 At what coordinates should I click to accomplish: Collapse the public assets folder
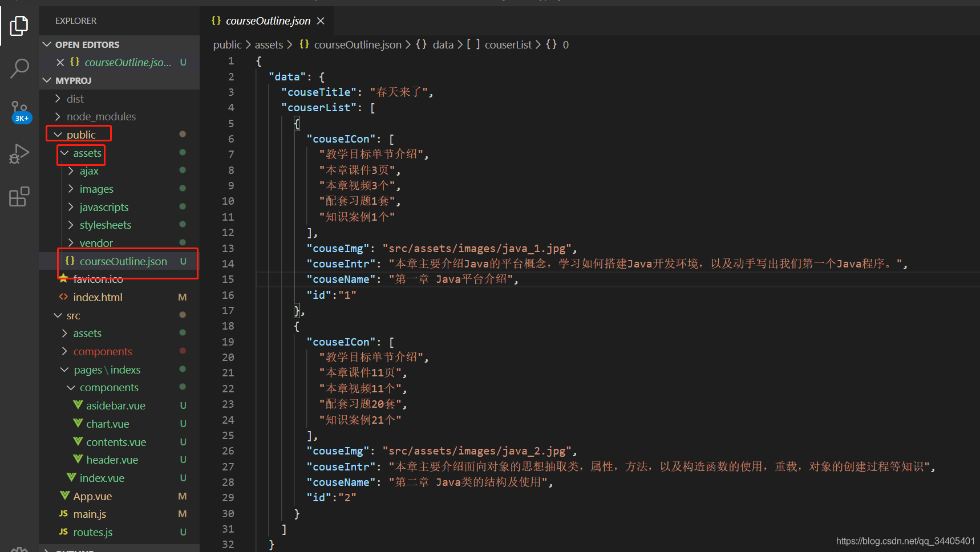(x=64, y=153)
